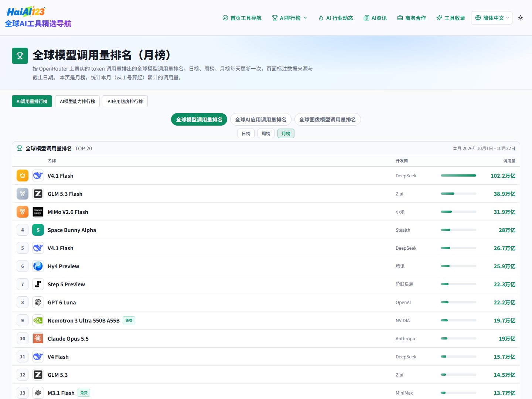The width and height of the screenshot is (532, 399).
Task: Switch to 全球AI应用调用量排名
Action: (261, 119)
